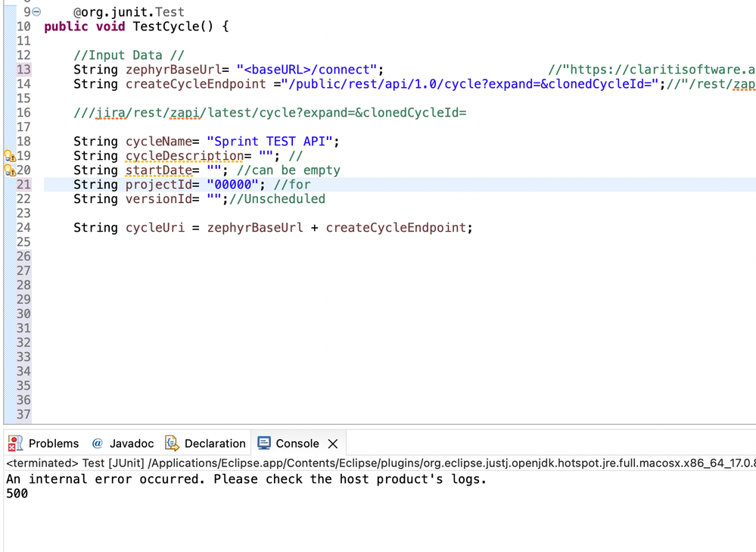Click the Console monitor icon

264,443
